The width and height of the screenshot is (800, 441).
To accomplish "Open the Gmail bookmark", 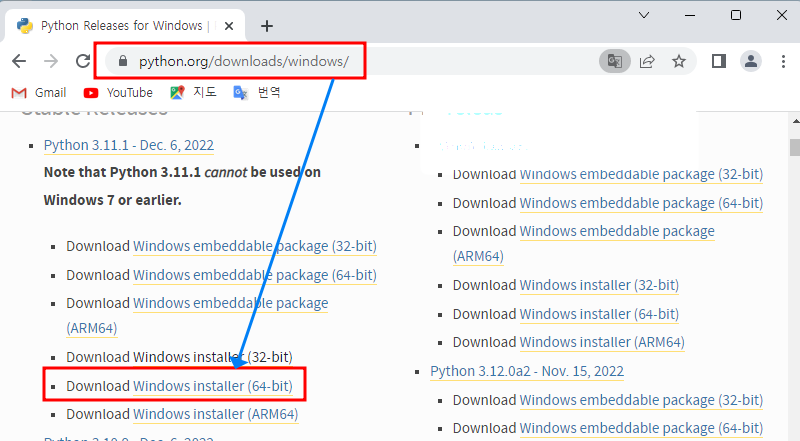I will 39,93.
